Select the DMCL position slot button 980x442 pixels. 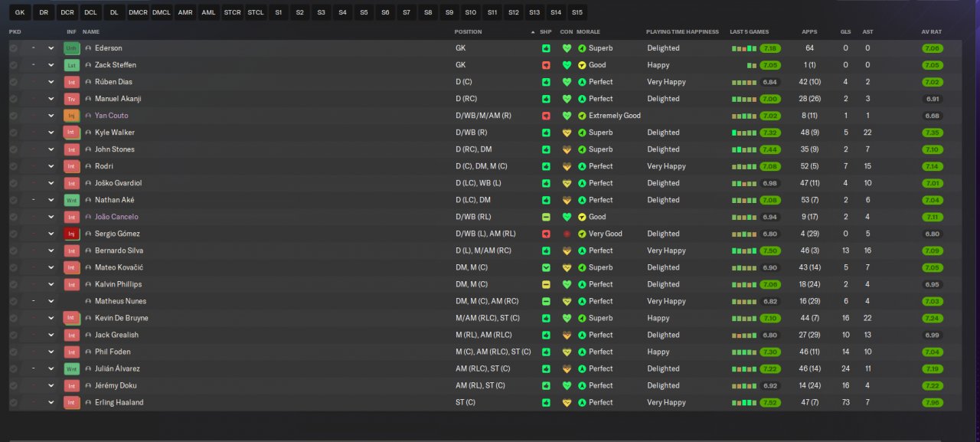162,12
